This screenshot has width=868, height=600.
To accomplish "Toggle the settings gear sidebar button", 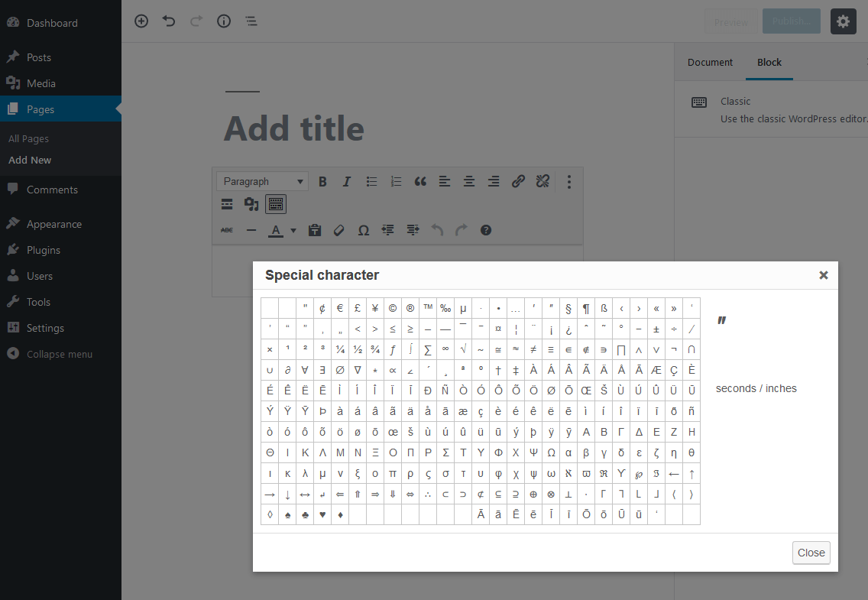I will tap(843, 21).
